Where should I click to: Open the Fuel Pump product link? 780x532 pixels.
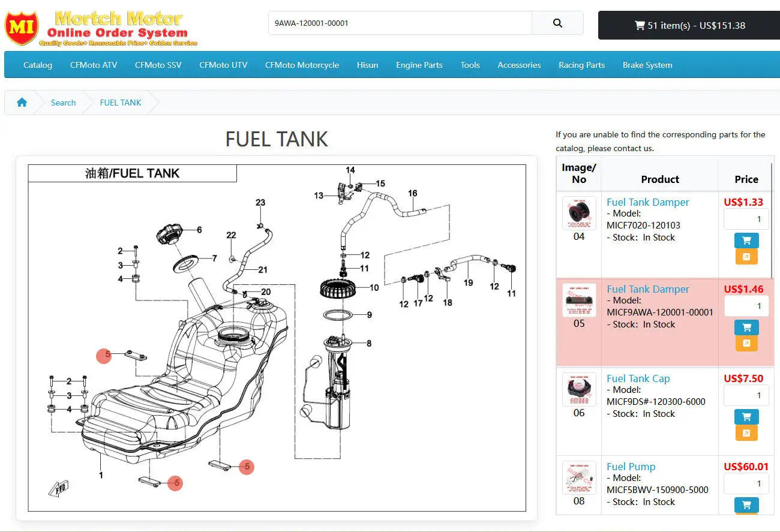[x=631, y=467]
